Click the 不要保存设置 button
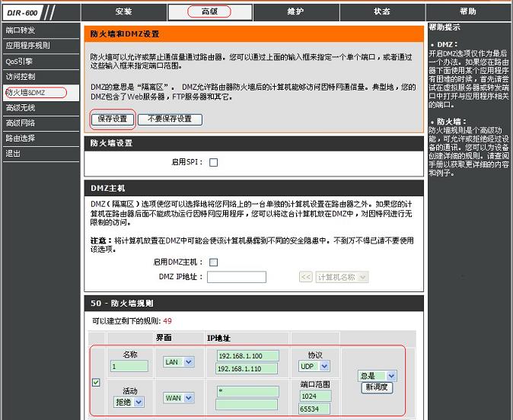The height and width of the screenshot is (420, 513). point(170,119)
